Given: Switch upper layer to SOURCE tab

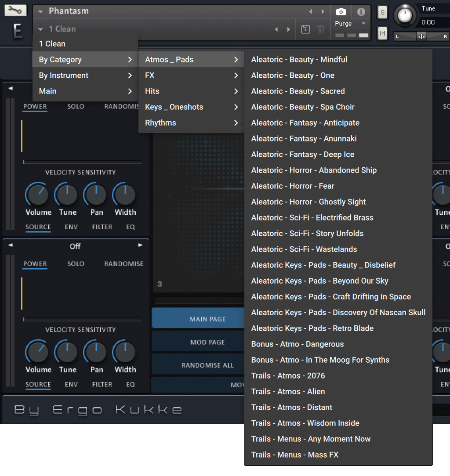Looking at the screenshot, I should click(38, 227).
